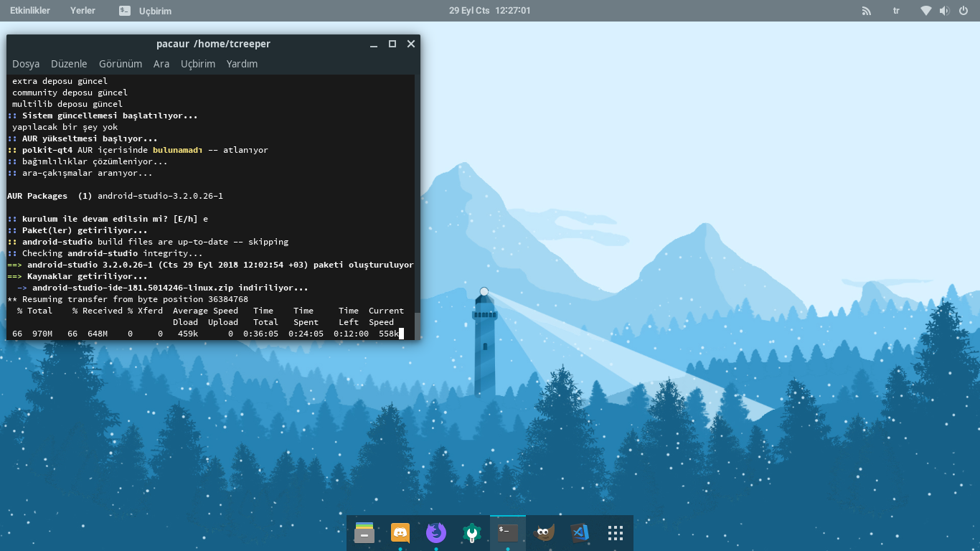Open the Yerler places menu
980x551 pixels.
[x=83, y=11]
